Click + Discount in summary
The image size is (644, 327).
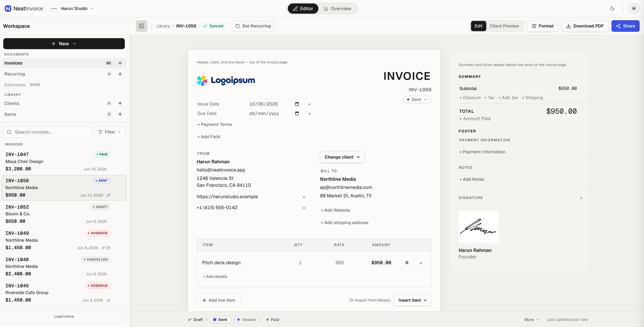(x=470, y=97)
